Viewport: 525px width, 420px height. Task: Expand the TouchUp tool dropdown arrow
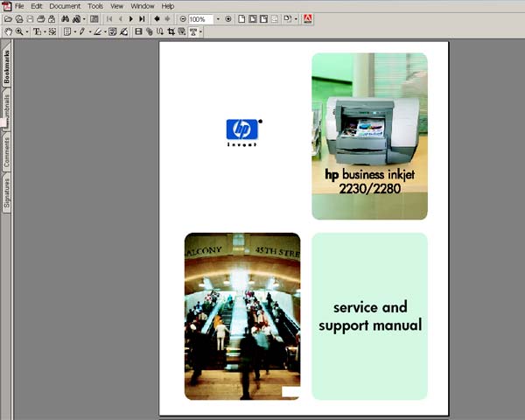click(200, 32)
